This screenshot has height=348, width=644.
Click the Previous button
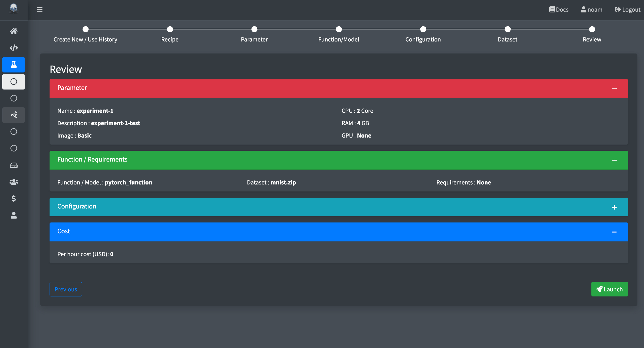(66, 289)
